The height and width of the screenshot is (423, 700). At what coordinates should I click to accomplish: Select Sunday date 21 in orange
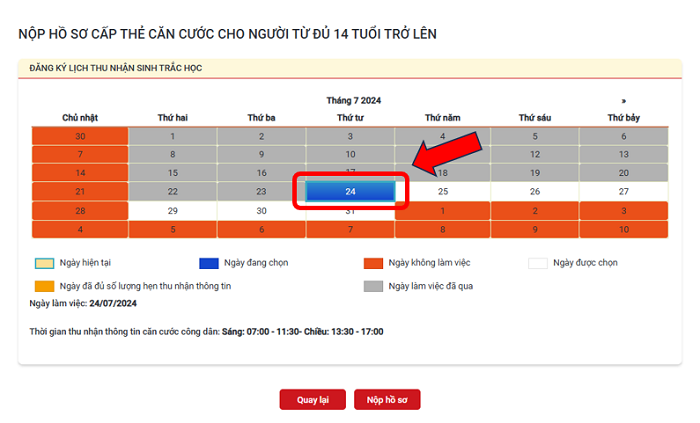80,191
